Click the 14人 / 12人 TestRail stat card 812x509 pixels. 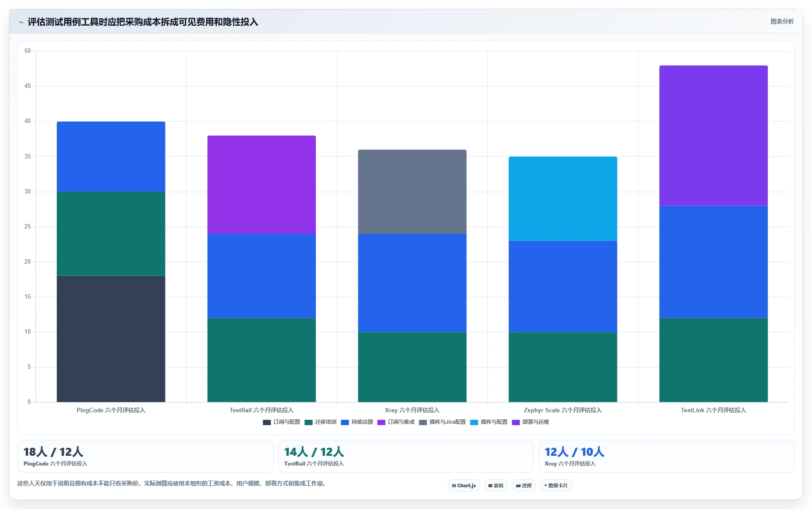(x=406, y=456)
